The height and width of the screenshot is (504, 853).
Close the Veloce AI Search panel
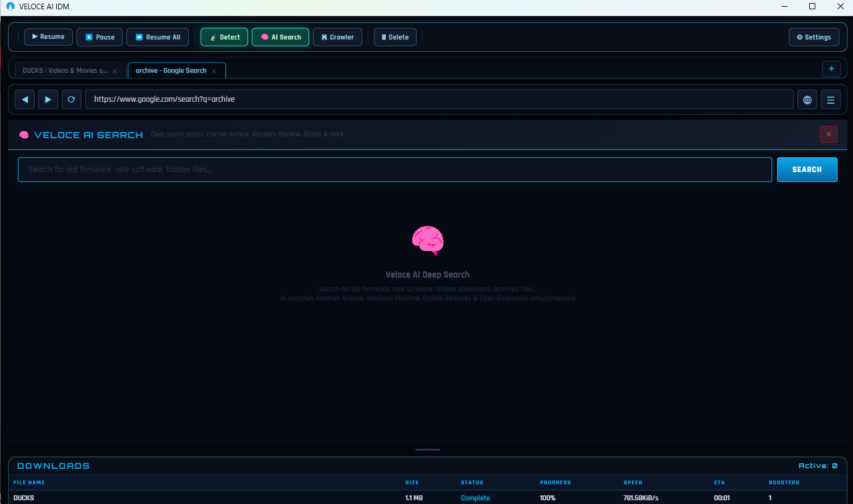(829, 134)
